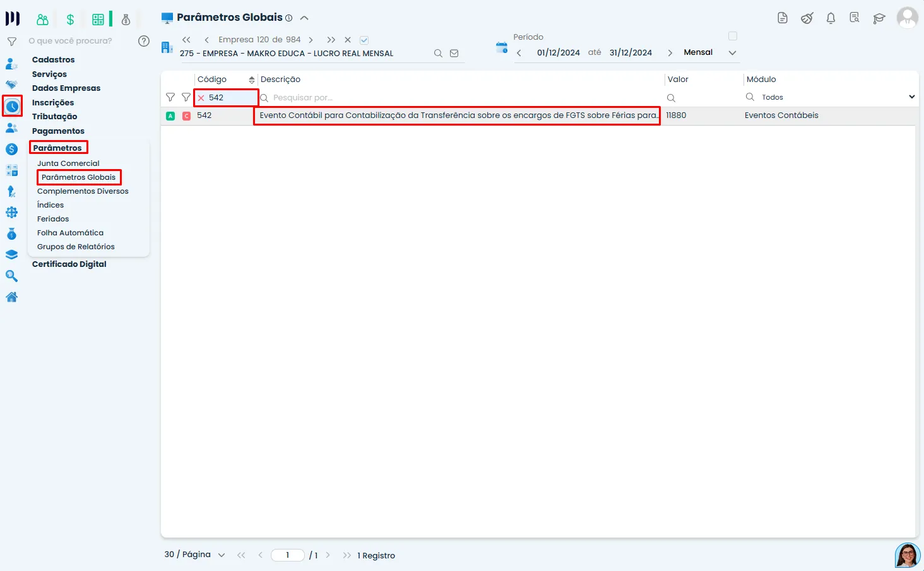Clear company selection with the X button

click(x=348, y=40)
